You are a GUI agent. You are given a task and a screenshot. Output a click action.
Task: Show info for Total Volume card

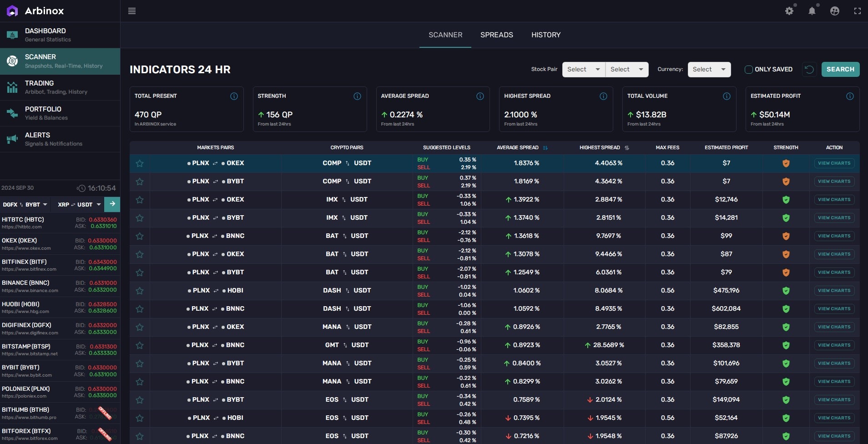727,96
